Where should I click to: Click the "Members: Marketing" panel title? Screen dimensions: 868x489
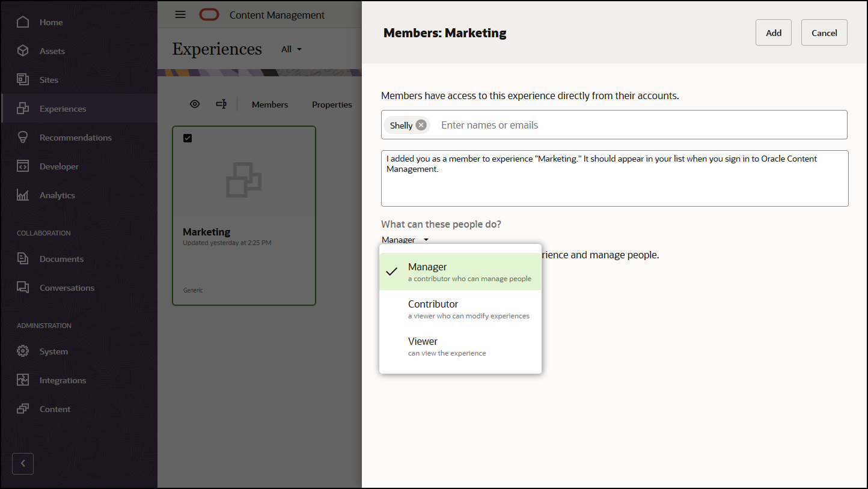[445, 33]
